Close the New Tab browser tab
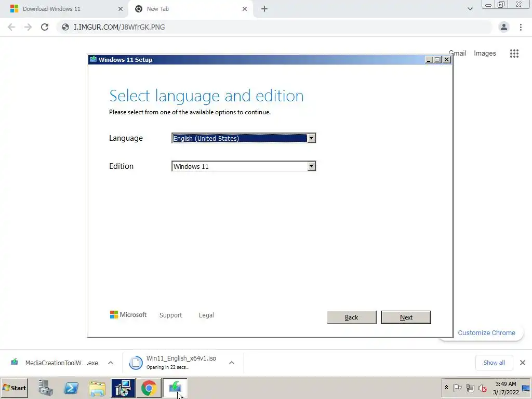The width and height of the screenshot is (532, 399). 245,9
